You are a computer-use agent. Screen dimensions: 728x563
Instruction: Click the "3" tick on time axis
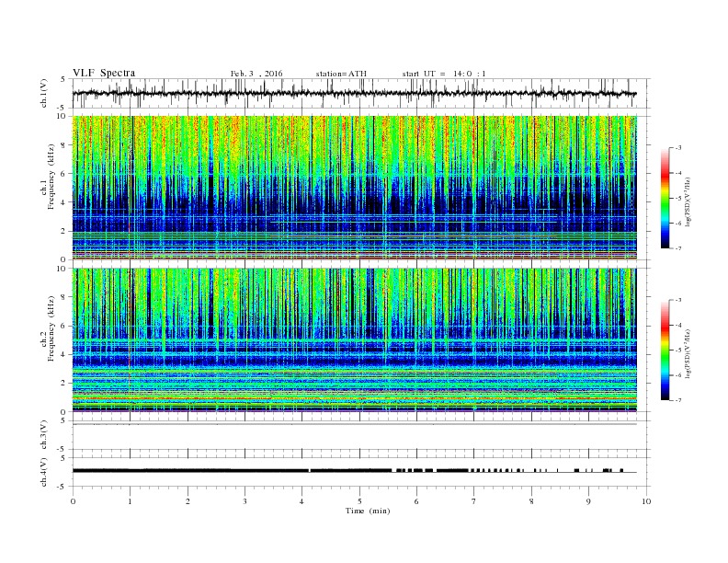point(245,501)
